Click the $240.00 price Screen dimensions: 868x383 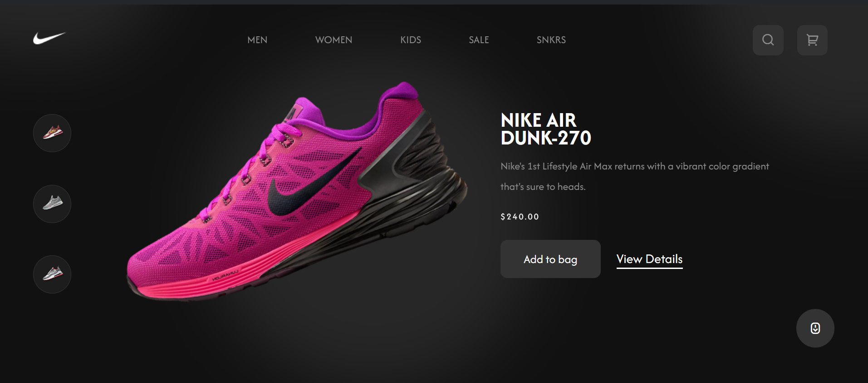pyautogui.click(x=520, y=217)
